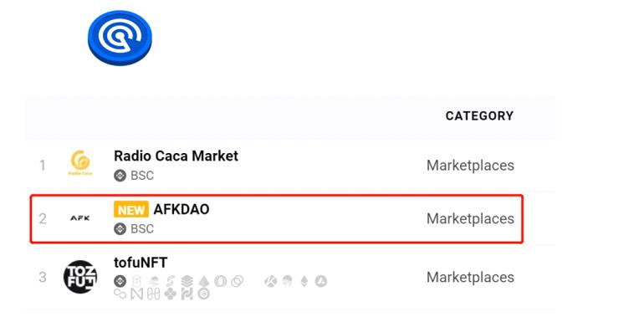Click the infinity-shaped chain icon under tofuNFT
The image size is (644, 317).
click(x=120, y=294)
